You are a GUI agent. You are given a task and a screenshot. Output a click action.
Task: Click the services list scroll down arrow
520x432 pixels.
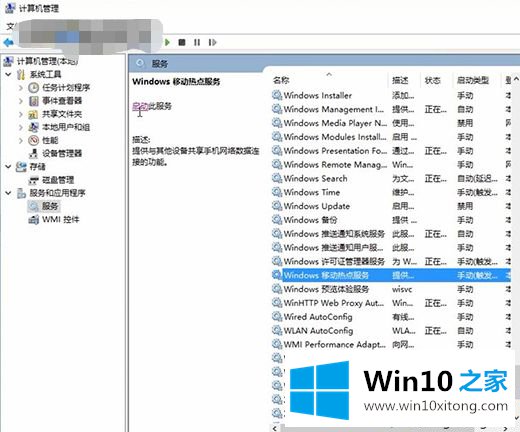517,417
